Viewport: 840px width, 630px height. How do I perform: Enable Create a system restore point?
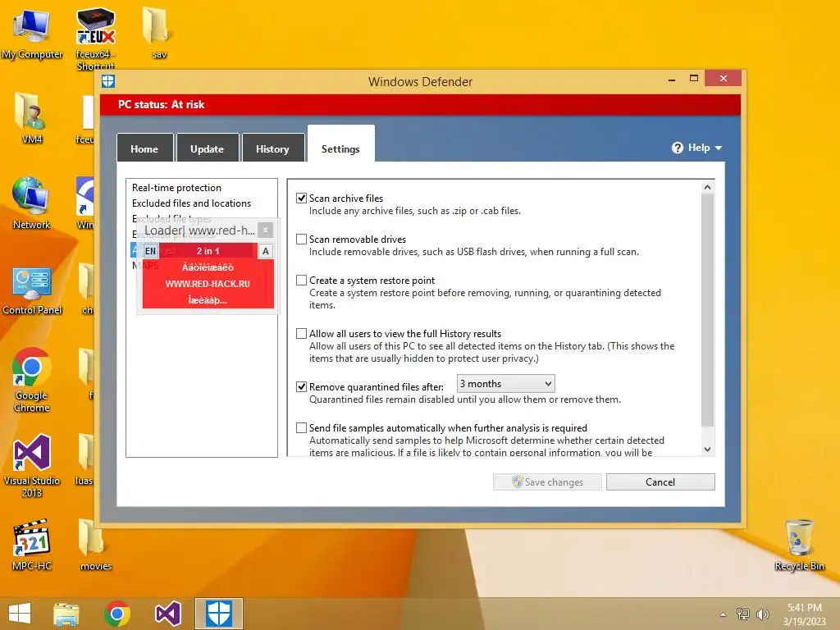coord(302,281)
